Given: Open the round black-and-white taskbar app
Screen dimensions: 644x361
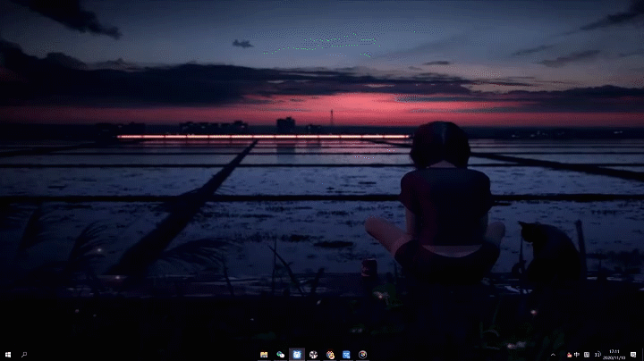Looking at the screenshot, I should pos(314,354).
